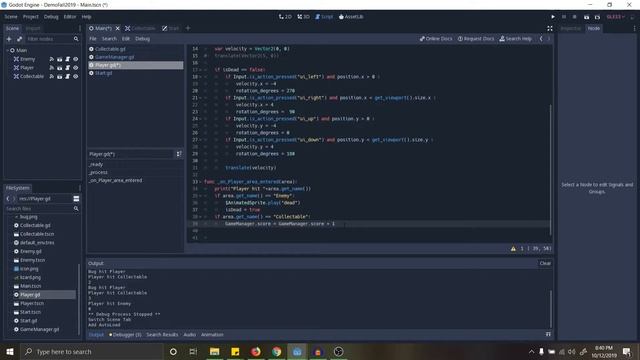Open the Editor menu

[70, 17]
